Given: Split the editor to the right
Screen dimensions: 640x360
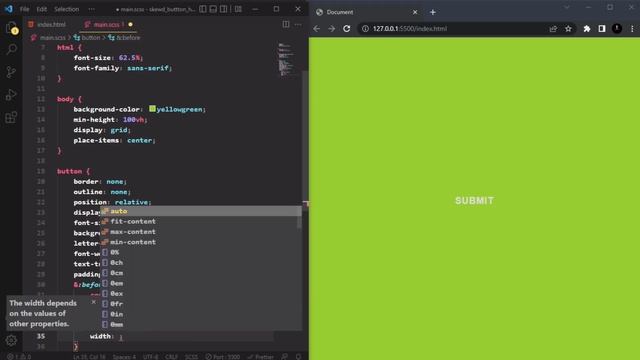Looking at the screenshot, I should [x=286, y=24].
